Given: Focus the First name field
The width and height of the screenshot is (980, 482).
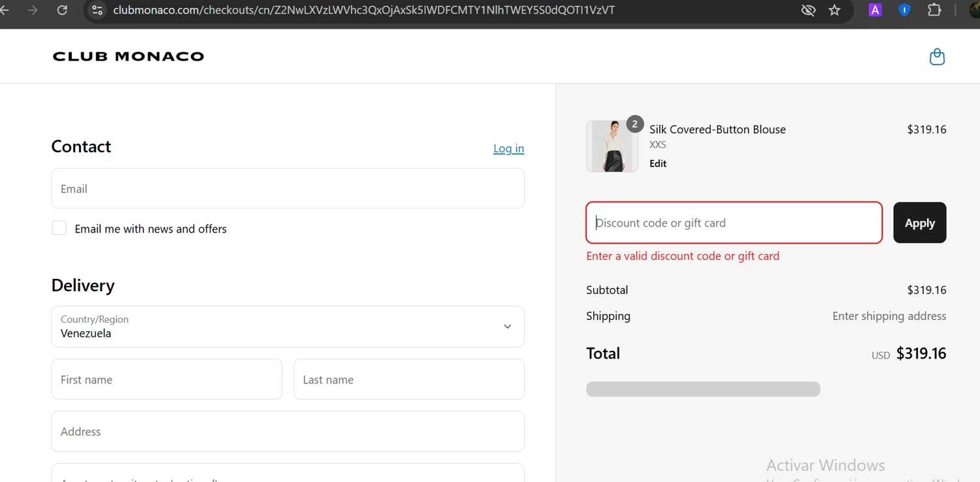Looking at the screenshot, I should point(167,379).
